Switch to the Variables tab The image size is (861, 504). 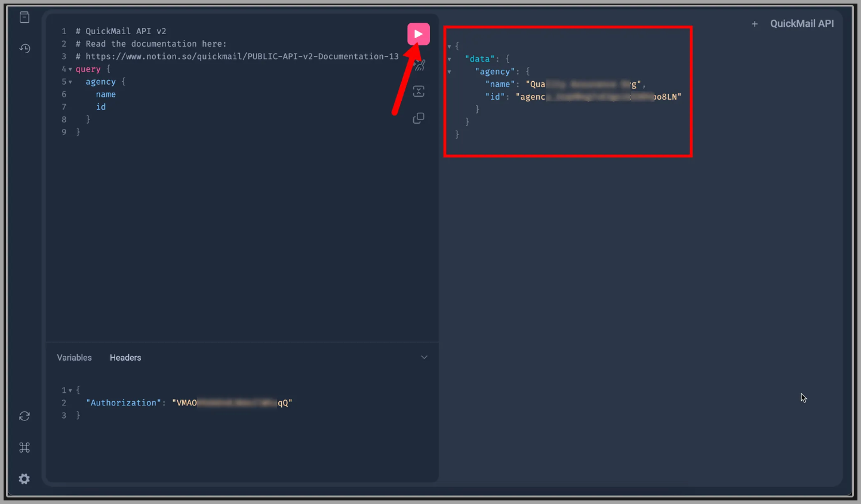(x=75, y=358)
